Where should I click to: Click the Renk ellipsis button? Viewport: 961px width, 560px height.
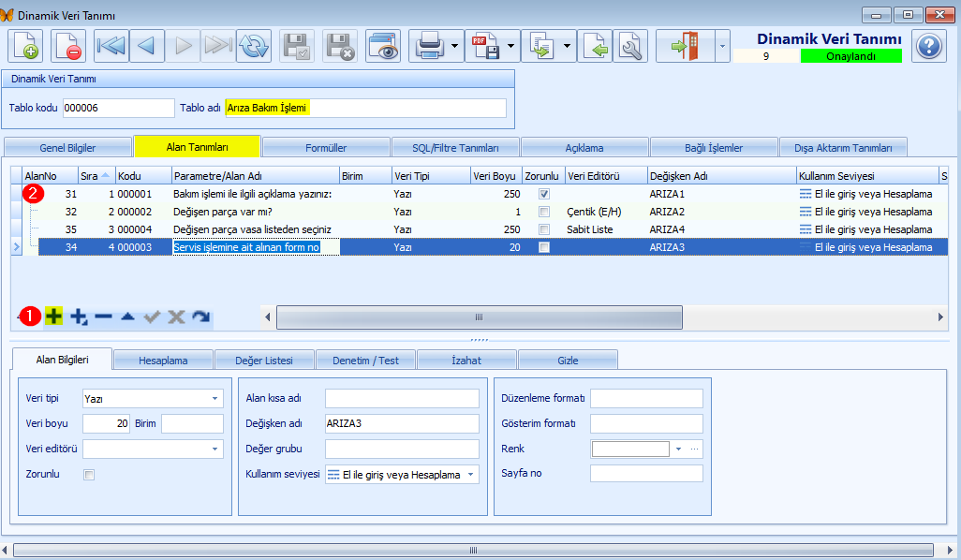click(694, 449)
